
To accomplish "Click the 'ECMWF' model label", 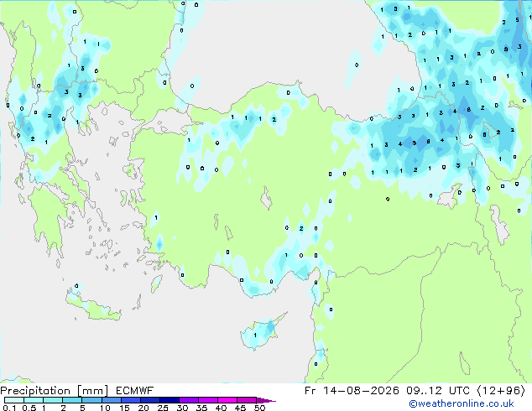I will (134, 391).
